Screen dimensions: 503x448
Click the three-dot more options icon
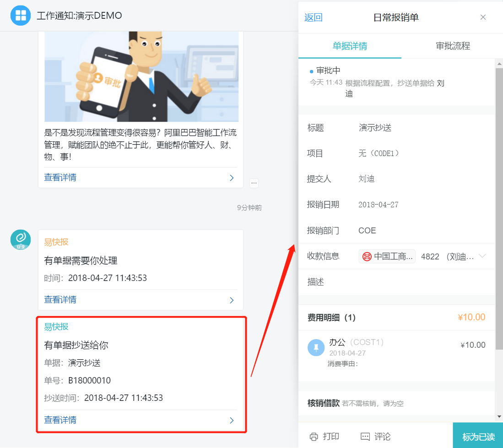[254, 183]
